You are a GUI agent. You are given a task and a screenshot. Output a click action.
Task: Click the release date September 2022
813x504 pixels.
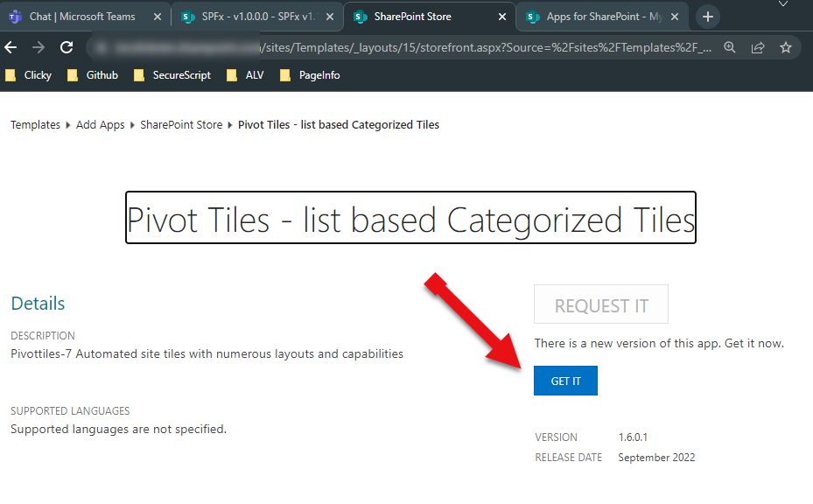(656, 458)
